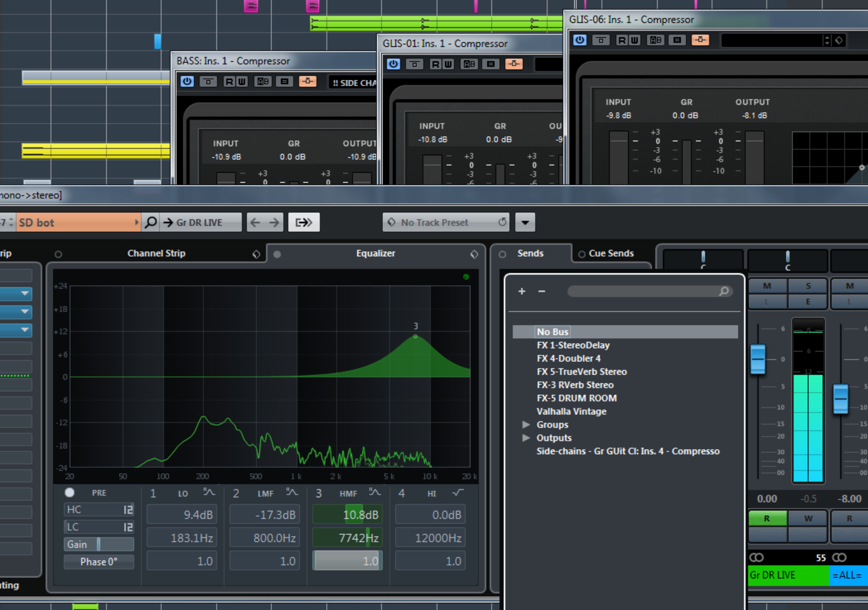
Task: Click the search magnifier next to SD bot
Action: click(151, 222)
